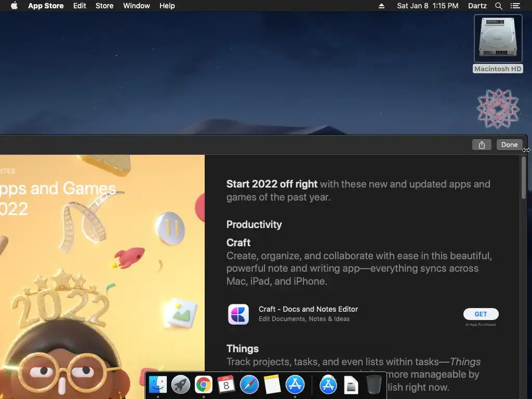Click the share icon next to Done
This screenshot has width=532, height=399.
click(482, 145)
